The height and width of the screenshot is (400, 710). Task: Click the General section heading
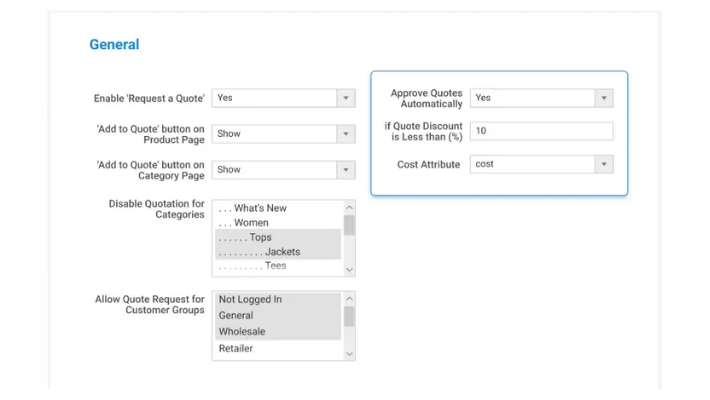(x=114, y=45)
